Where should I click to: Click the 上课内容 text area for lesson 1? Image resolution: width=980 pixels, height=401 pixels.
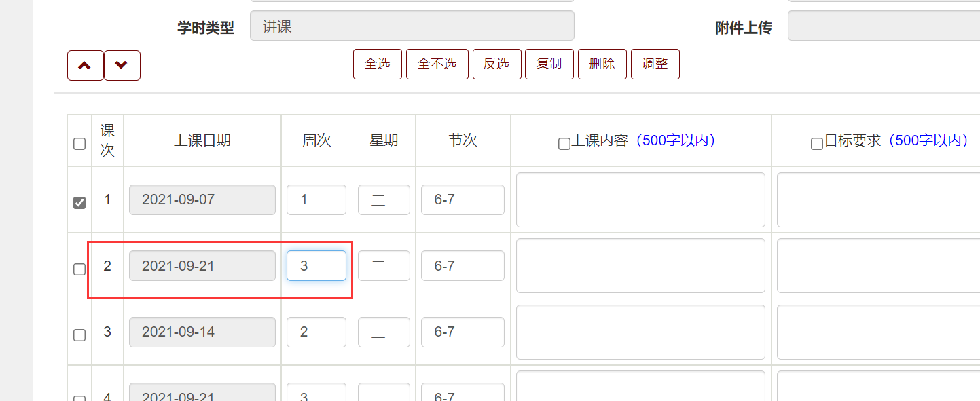[x=640, y=200]
